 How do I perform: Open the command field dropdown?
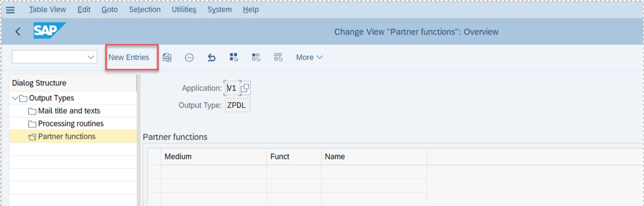[91, 57]
